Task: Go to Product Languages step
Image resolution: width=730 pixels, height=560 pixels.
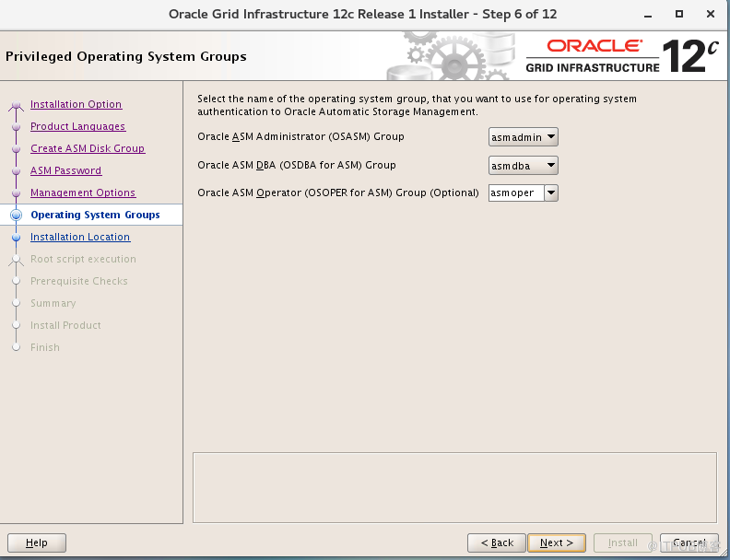Action: click(77, 126)
